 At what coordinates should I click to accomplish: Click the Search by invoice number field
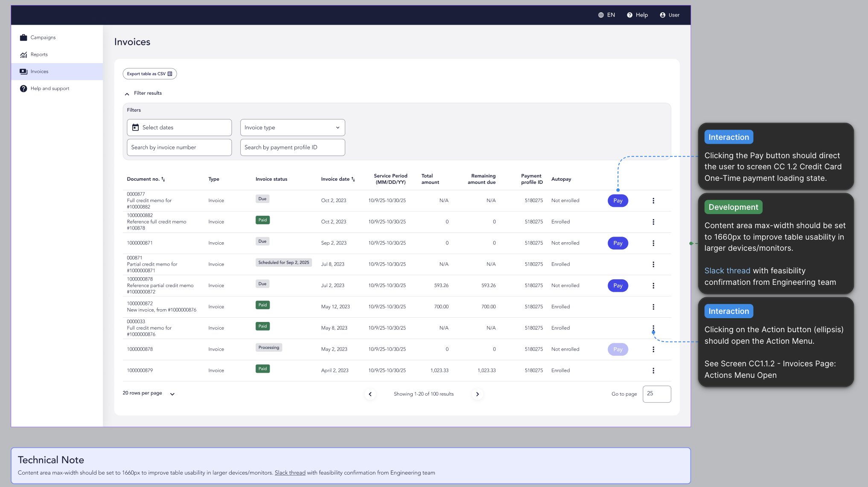[179, 148]
